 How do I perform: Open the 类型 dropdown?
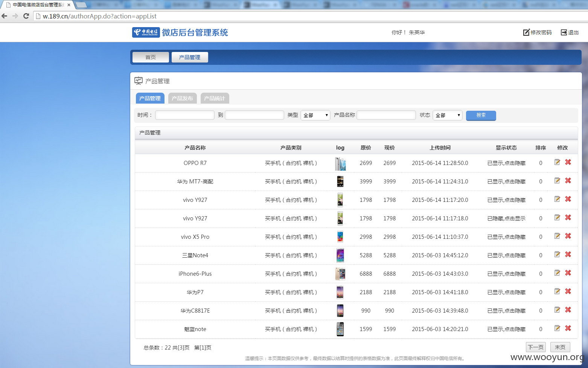point(315,115)
